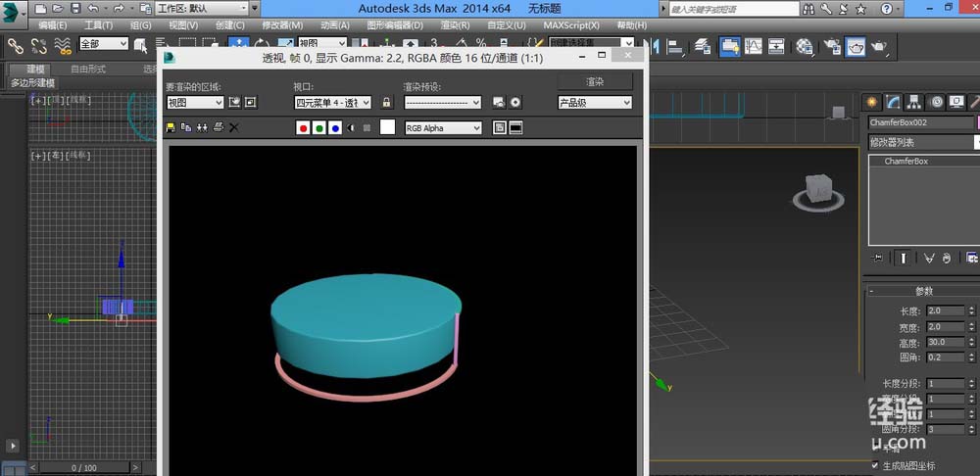Open the Rendering (渲染) menu
The height and width of the screenshot is (476, 980).
pyautogui.click(x=455, y=25)
